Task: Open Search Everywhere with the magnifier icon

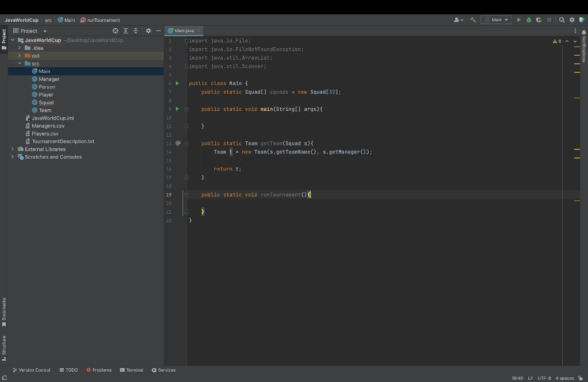Action: [561, 19]
